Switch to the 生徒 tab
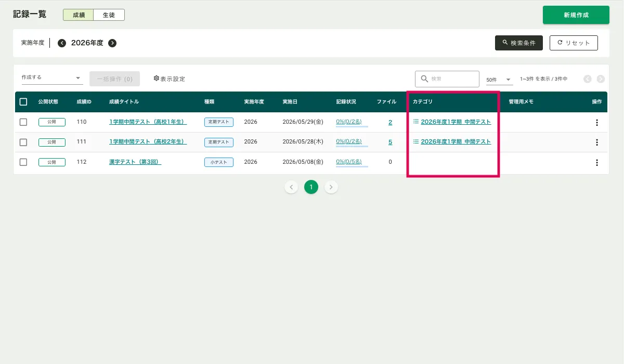Viewport: 624px width, 364px height. click(109, 15)
